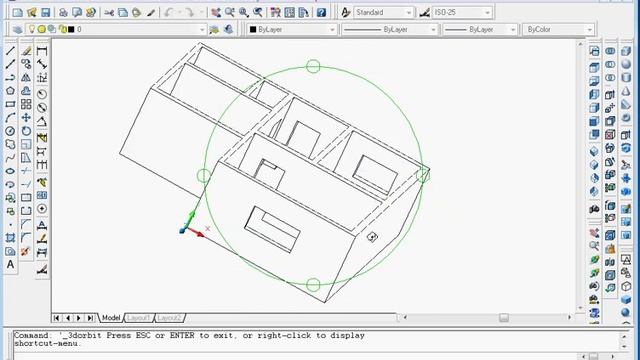Toggle layer 0 on/off lightbulb
The image size is (640, 360).
pyautogui.click(x=31, y=29)
